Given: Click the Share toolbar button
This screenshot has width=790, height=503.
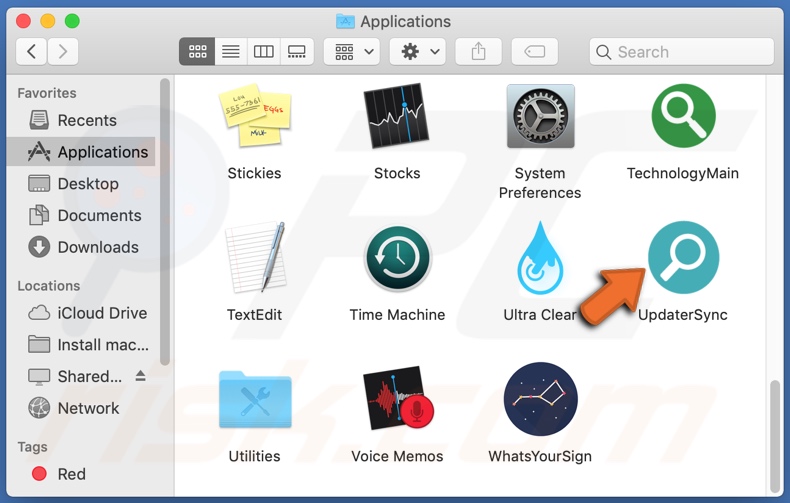Looking at the screenshot, I should click(479, 51).
